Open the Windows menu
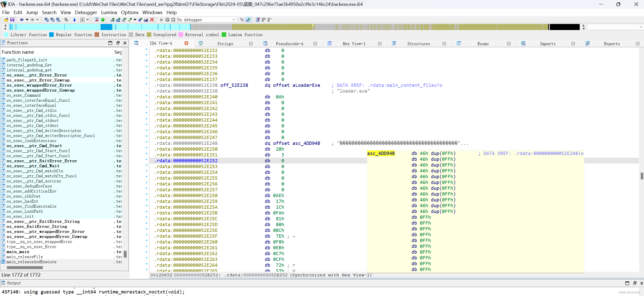644x296 pixels. tap(152, 12)
